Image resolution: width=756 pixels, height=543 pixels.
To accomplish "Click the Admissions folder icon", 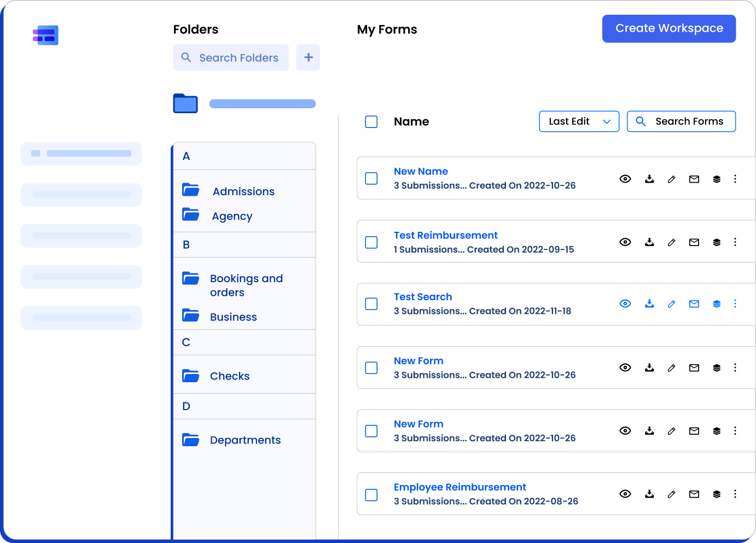I will [191, 190].
